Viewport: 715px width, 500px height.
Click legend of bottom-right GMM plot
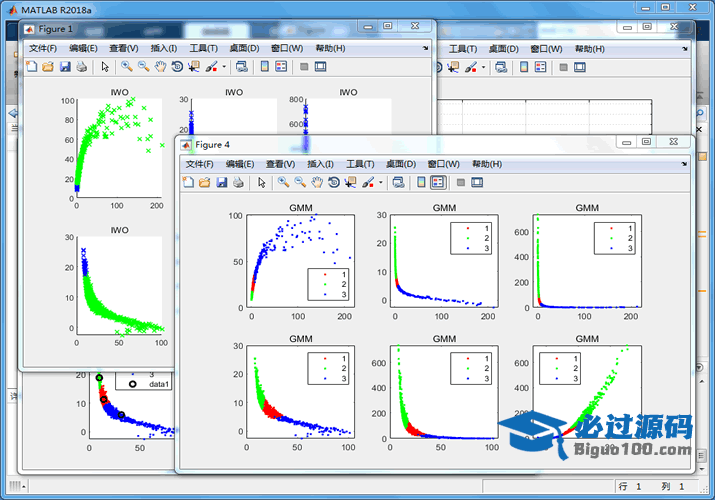coord(560,368)
